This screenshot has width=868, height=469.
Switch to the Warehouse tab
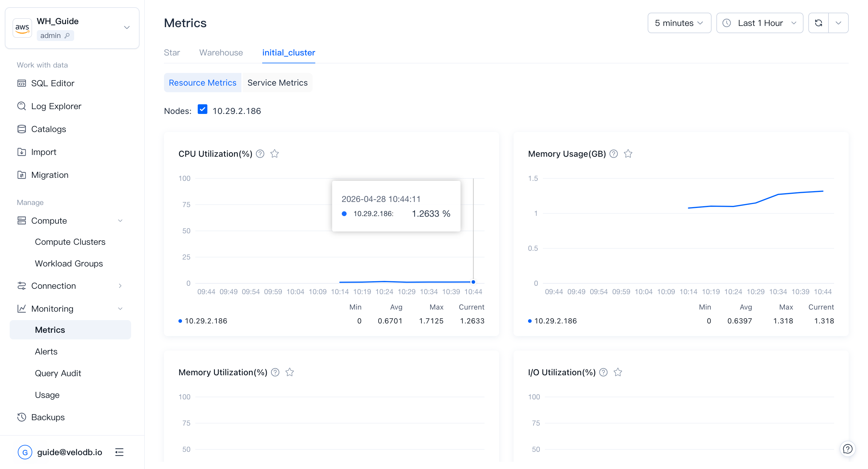click(x=221, y=52)
